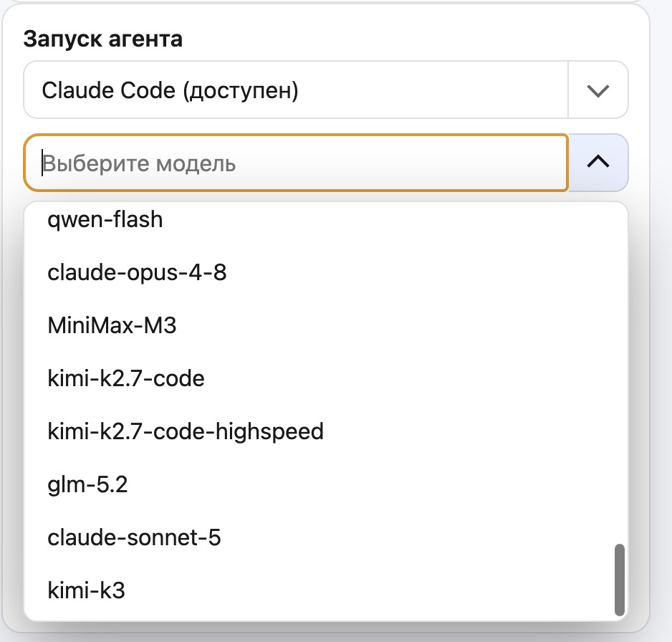672x642 pixels.
Task: Click the Запуск агента section heading
Action: pyautogui.click(x=103, y=39)
